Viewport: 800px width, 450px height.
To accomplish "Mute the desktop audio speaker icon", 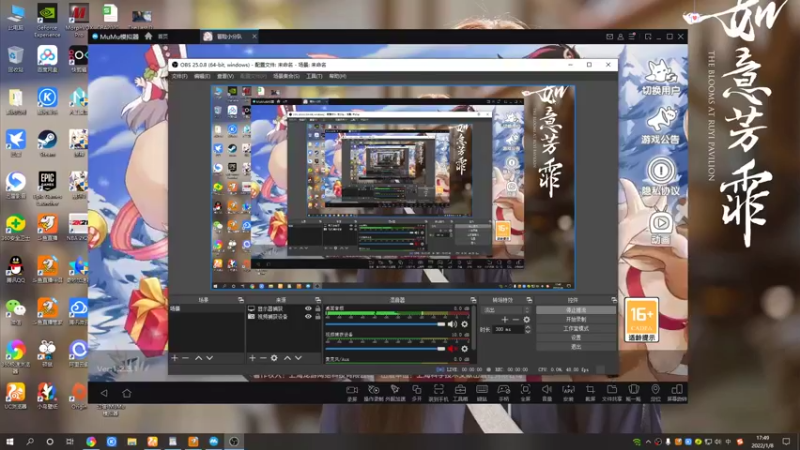I will [x=453, y=324].
